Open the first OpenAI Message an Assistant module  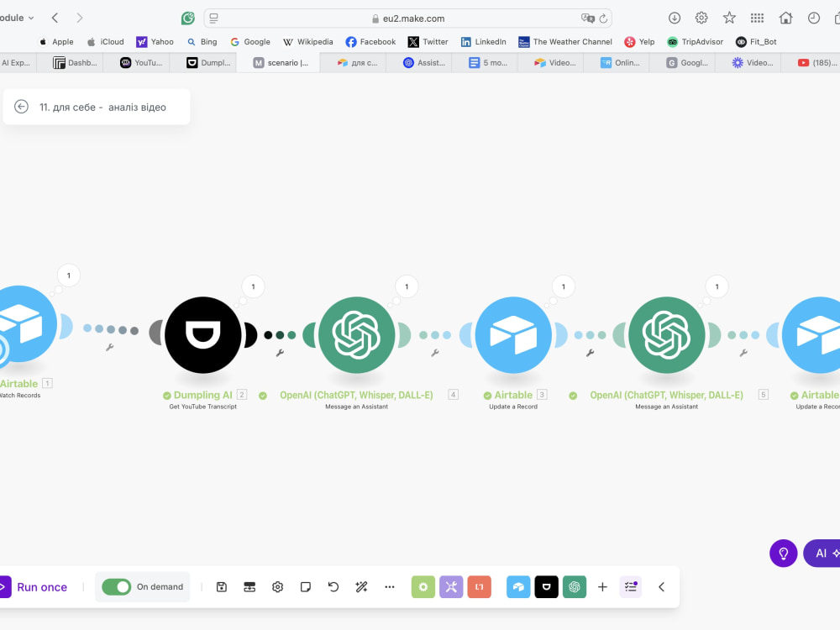pyautogui.click(x=357, y=335)
